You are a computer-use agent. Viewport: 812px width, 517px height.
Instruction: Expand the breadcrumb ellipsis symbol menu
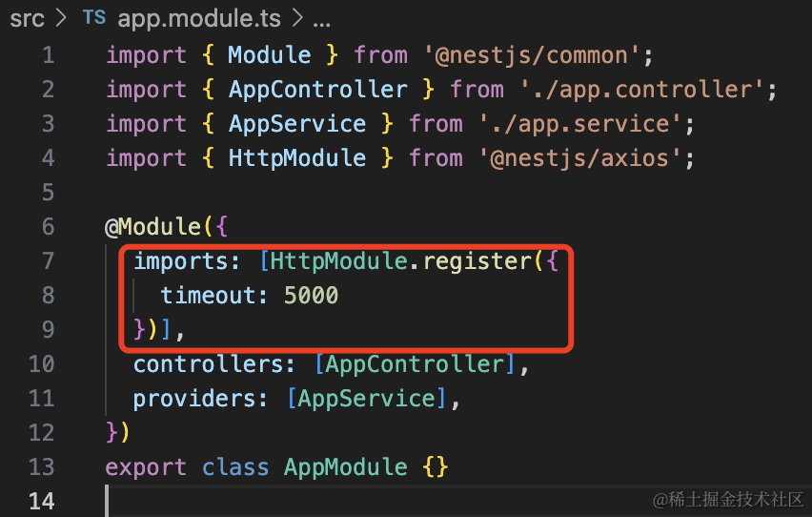click(321, 18)
